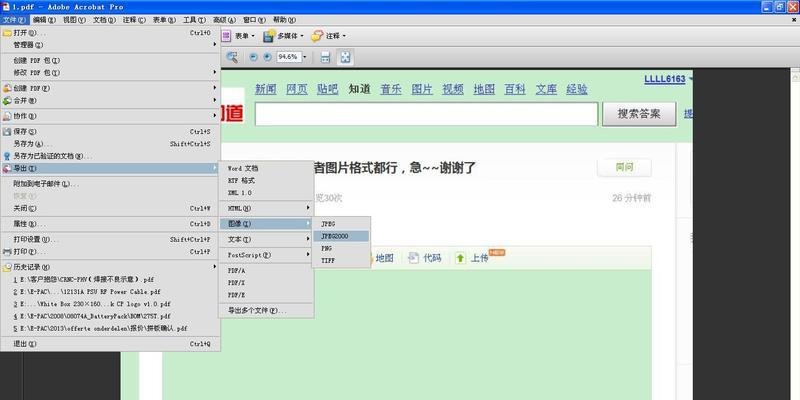Click the 代码 icon in the page

[414, 258]
